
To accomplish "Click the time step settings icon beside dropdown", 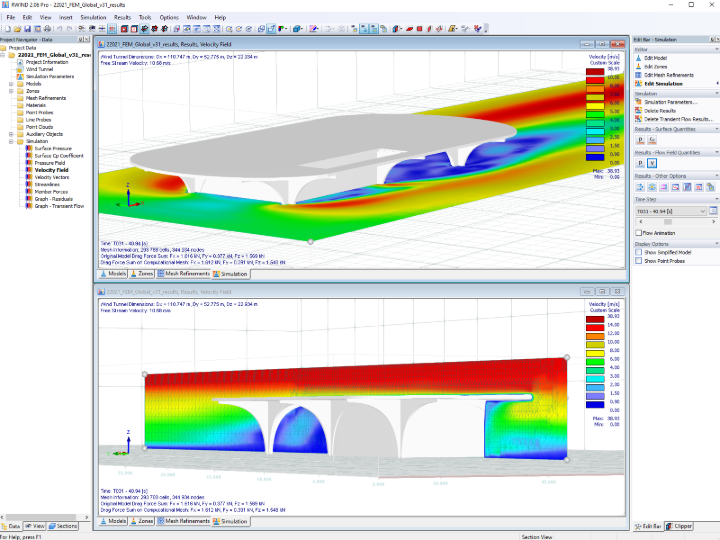I will coord(713,211).
